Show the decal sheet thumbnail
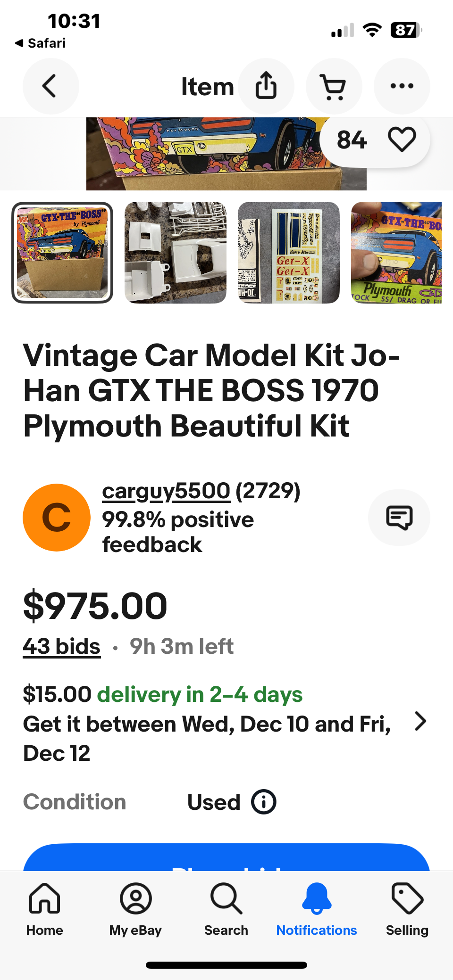 [289, 253]
